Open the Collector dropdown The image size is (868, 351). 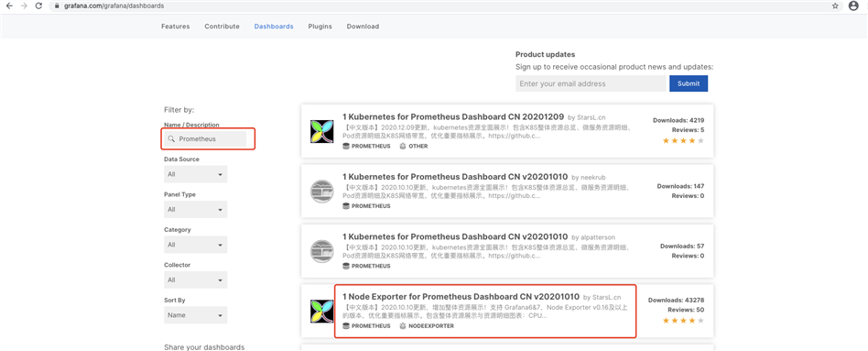pos(195,280)
